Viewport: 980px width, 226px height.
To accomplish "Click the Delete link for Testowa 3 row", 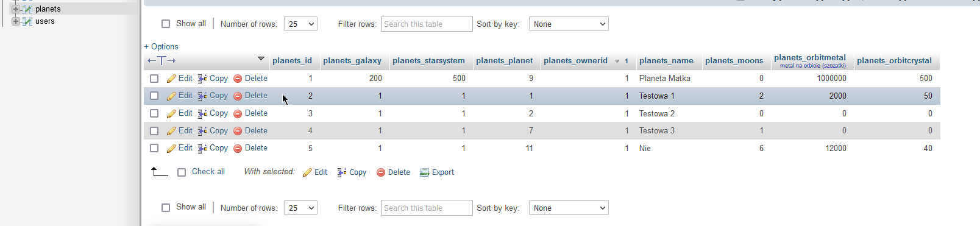I will [x=256, y=130].
